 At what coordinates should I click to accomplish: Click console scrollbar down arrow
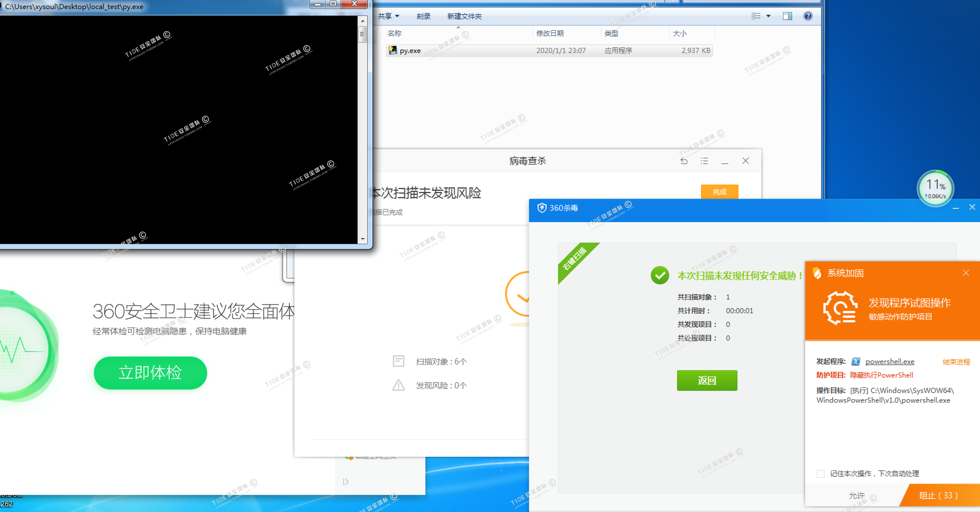362,239
